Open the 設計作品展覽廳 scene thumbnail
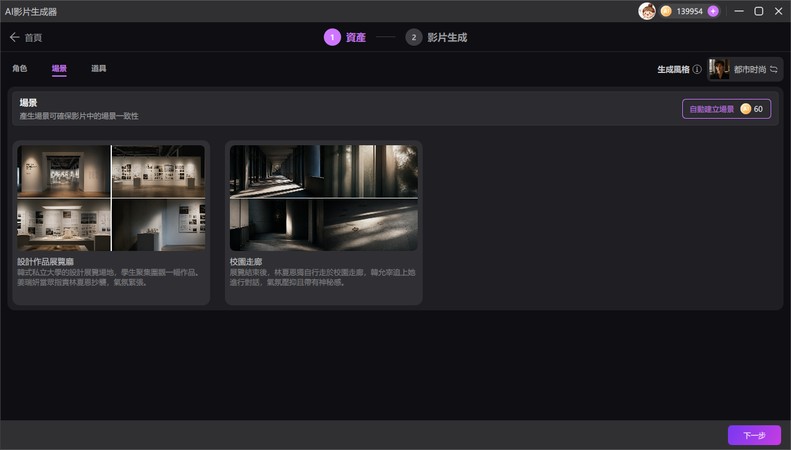The height and width of the screenshot is (450, 791). coord(111,198)
